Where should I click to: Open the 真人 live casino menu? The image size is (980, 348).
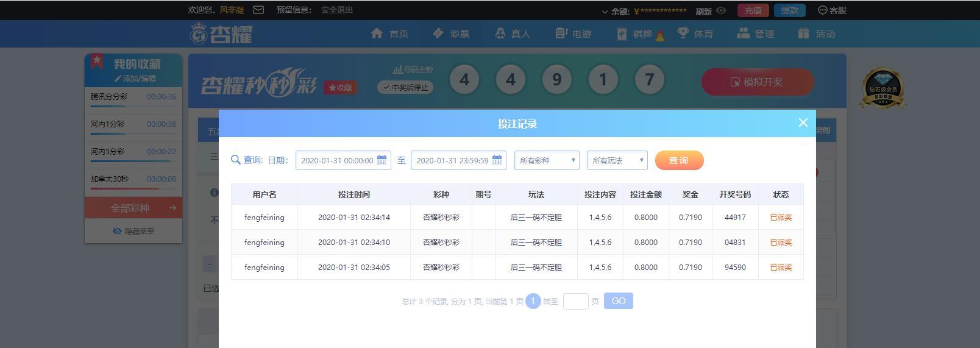pyautogui.click(x=513, y=34)
